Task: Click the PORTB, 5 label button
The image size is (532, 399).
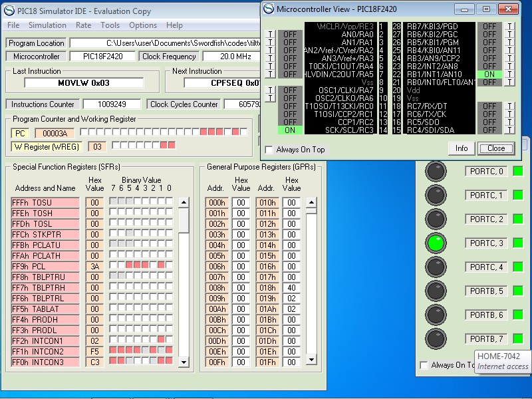Action: coord(486,291)
